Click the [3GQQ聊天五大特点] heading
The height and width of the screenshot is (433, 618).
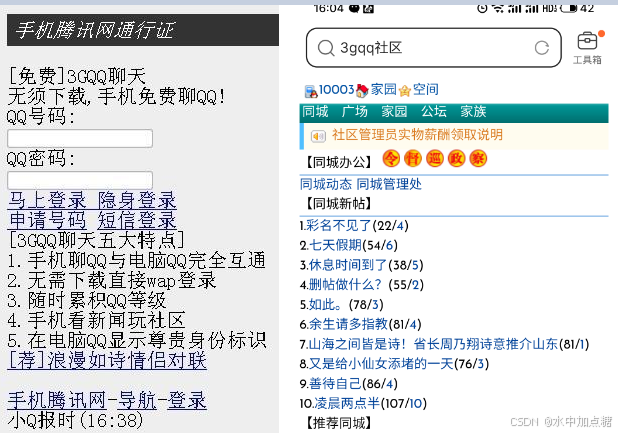click(96, 240)
